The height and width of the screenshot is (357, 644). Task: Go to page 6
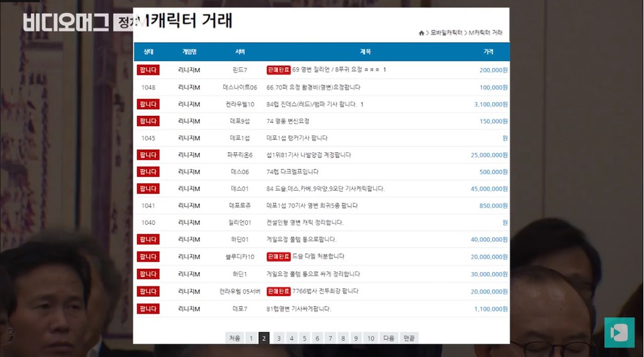pos(317,338)
